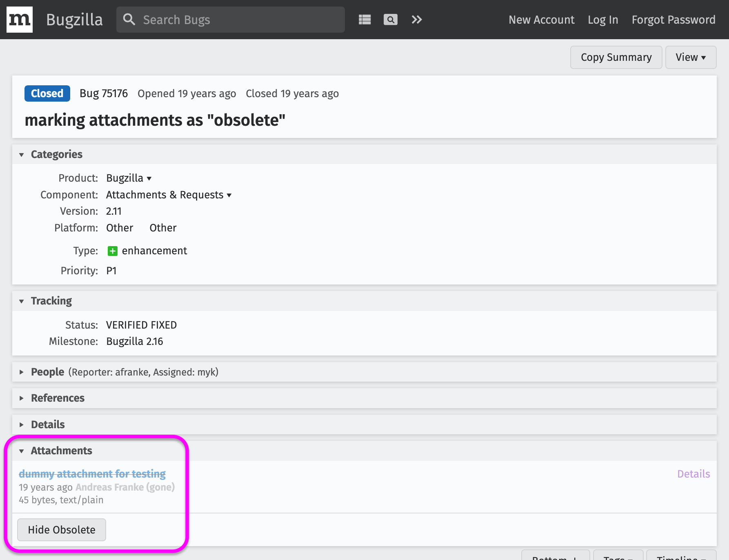The image size is (729, 560).
Task: Click the Closed 19 years ago timestamp
Action: [292, 93]
